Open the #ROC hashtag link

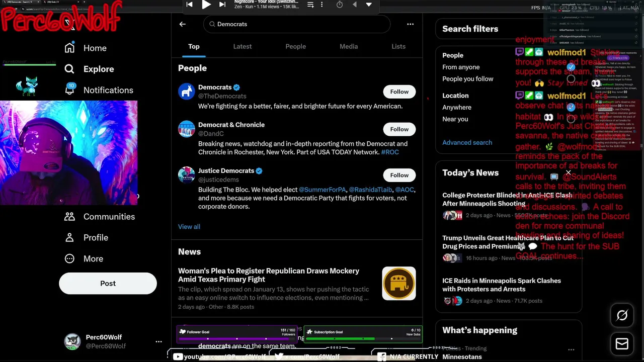point(390,152)
